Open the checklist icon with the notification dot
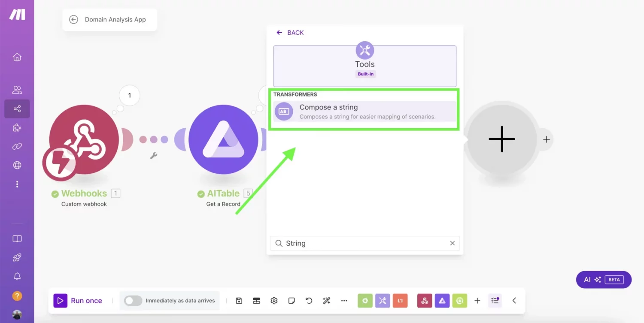644x323 pixels. [x=495, y=301]
